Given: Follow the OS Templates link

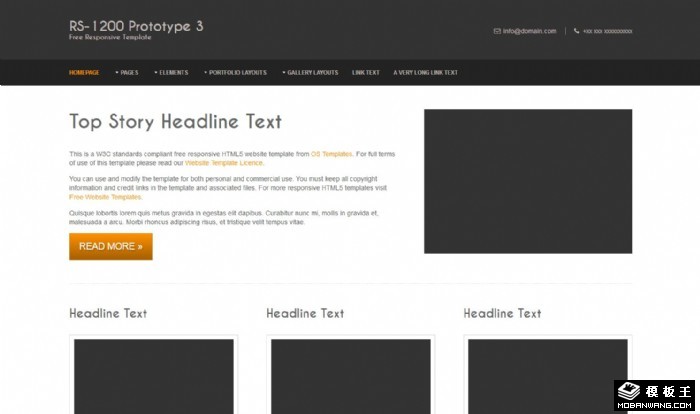Looking at the screenshot, I should pos(331,154).
